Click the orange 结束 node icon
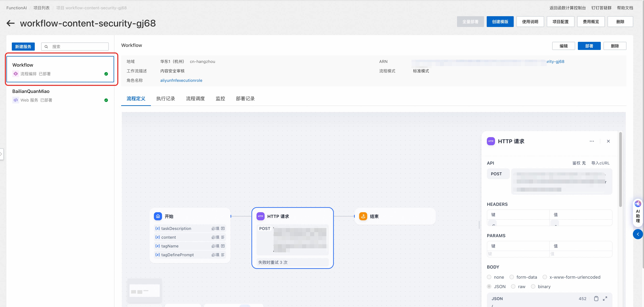This screenshot has width=644, height=307. point(363,216)
